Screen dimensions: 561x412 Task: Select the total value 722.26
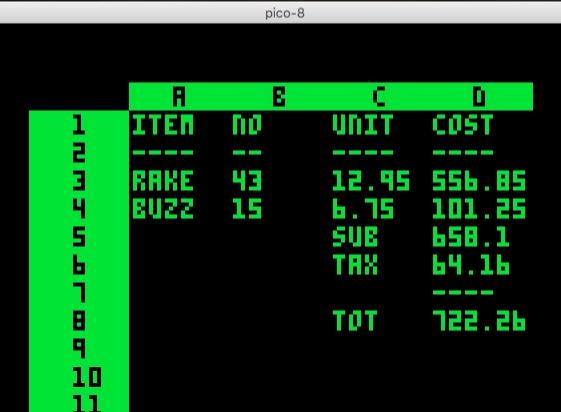(479, 320)
